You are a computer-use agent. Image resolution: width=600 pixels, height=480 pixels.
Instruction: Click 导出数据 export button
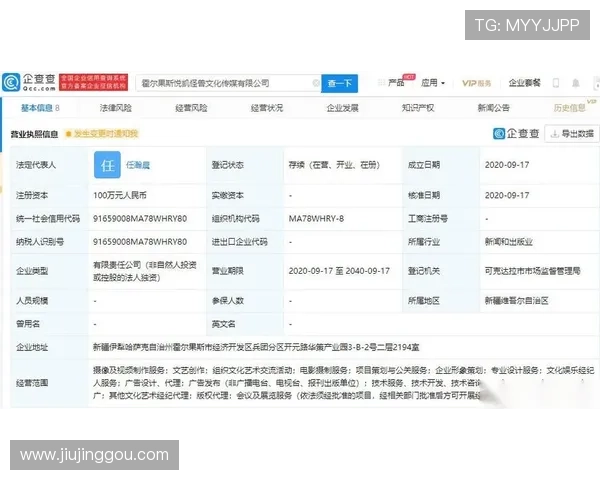click(572, 134)
